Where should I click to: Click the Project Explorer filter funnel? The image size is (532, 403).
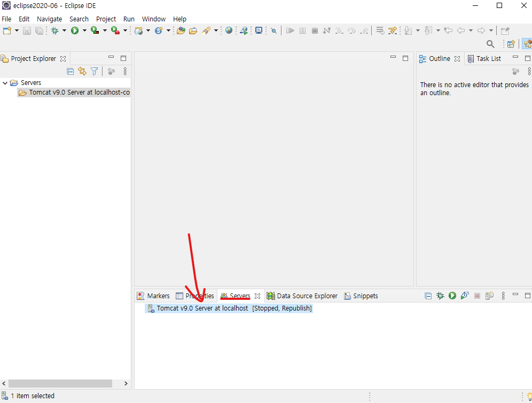(95, 71)
